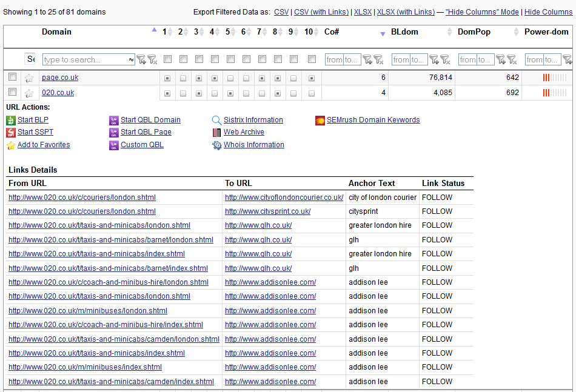Click the "Power-dom" column header
Screen dimensions: 576x392
tap(546, 32)
